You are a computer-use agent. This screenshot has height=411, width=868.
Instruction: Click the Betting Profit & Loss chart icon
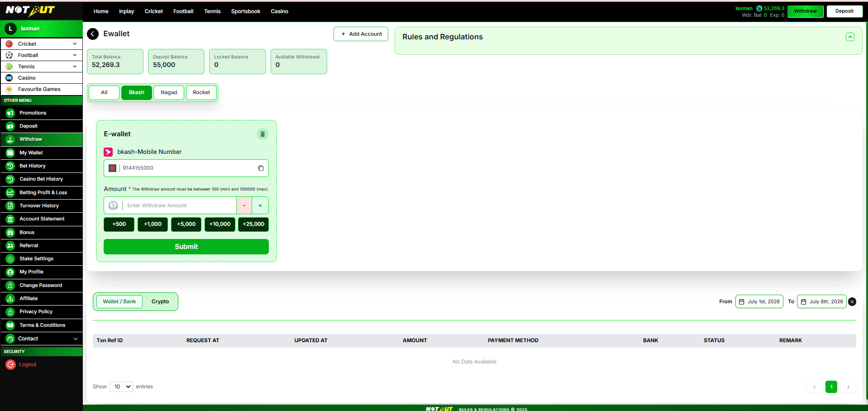[10, 193]
